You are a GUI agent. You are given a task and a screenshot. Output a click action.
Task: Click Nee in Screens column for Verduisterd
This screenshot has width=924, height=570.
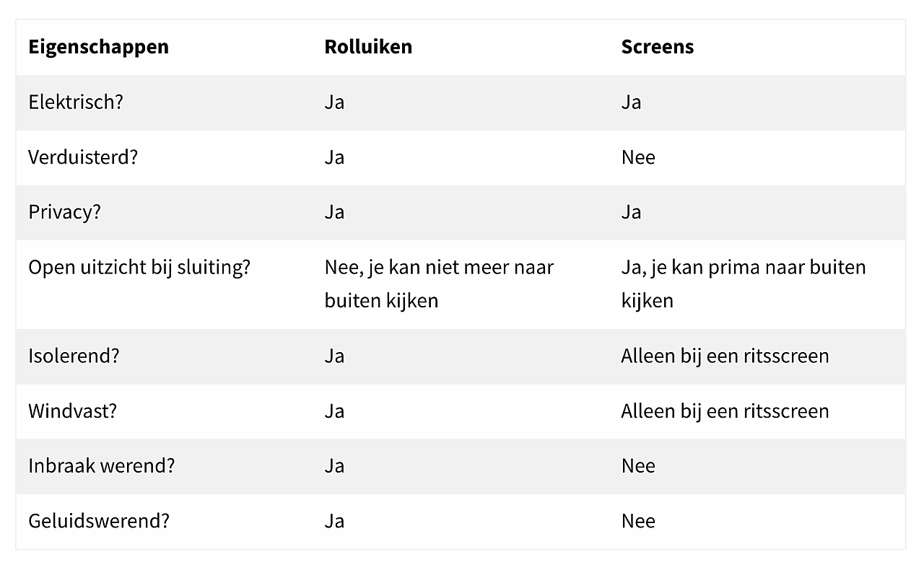coord(638,157)
